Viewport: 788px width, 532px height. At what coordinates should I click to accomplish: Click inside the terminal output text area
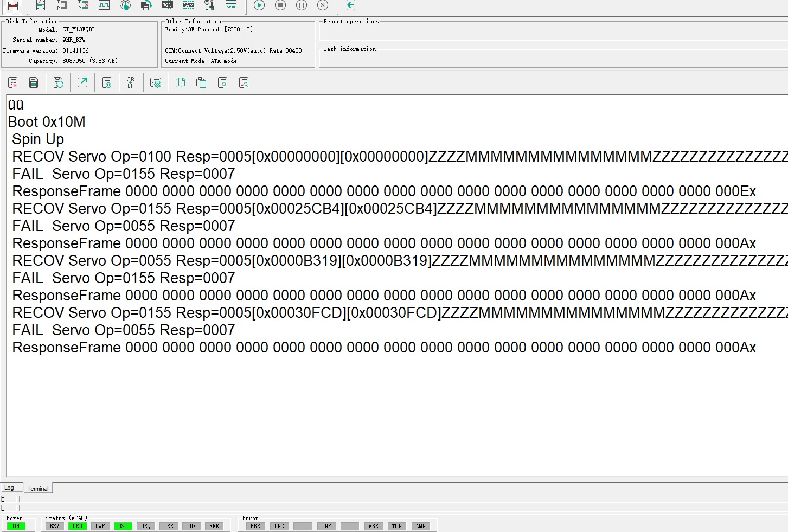tap(397, 285)
